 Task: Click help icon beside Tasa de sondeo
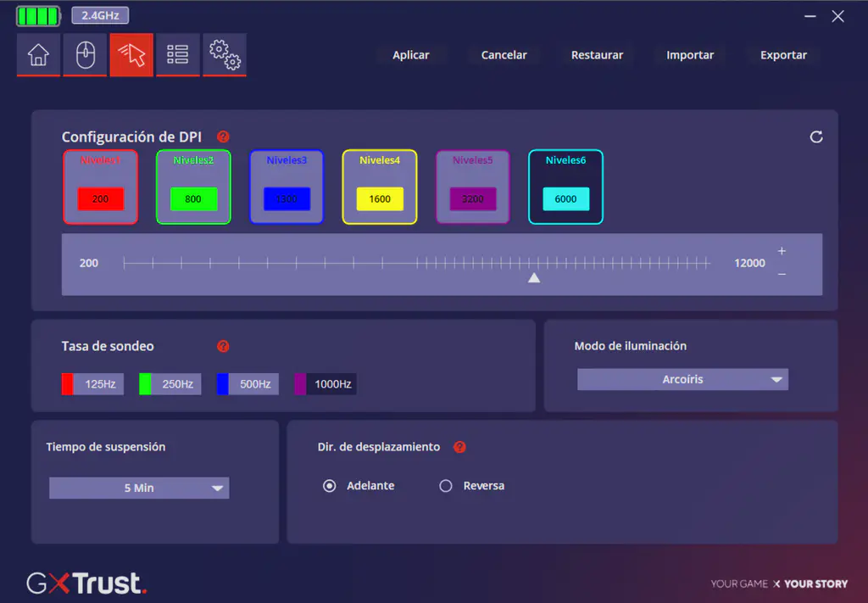click(223, 346)
